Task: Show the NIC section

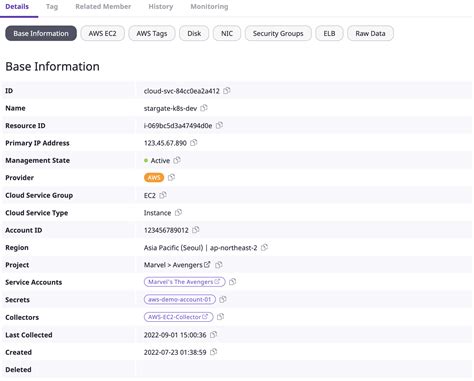Action: pyautogui.click(x=227, y=33)
